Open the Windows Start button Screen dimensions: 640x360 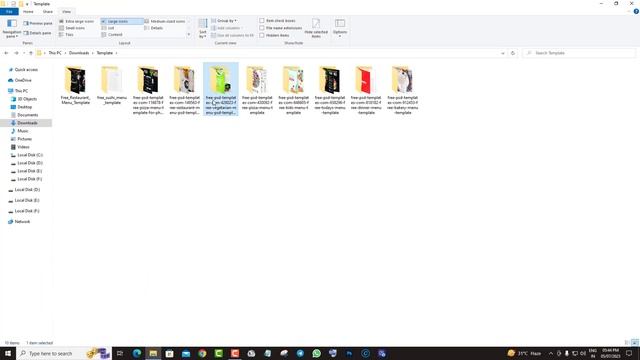coord(8,353)
